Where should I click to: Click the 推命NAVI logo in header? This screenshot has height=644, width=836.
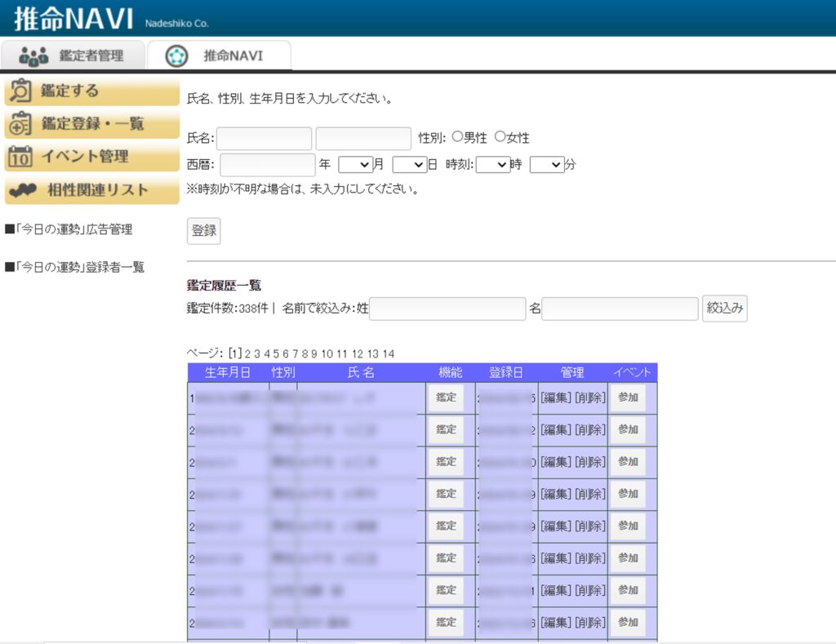[73, 18]
